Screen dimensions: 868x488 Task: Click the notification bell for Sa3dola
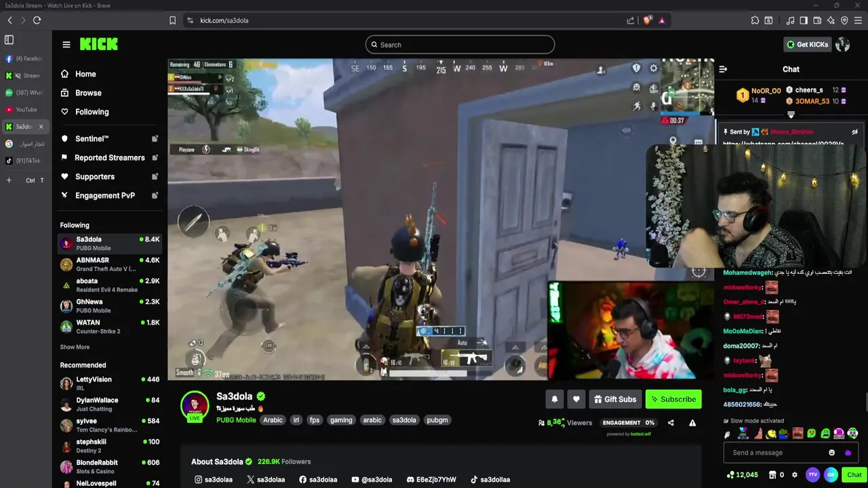[554, 399]
